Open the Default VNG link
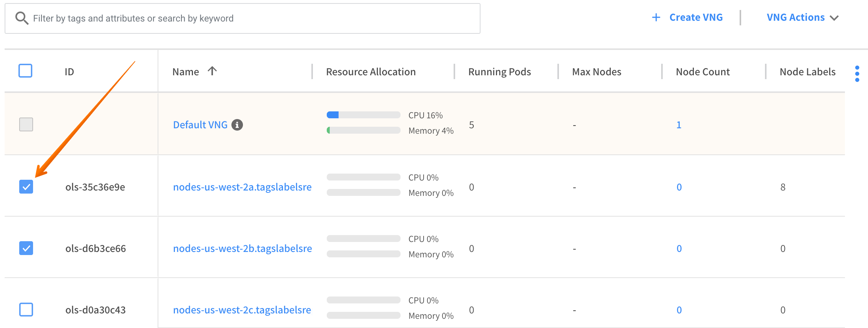Image resolution: width=868 pixels, height=328 pixels. pos(200,125)
